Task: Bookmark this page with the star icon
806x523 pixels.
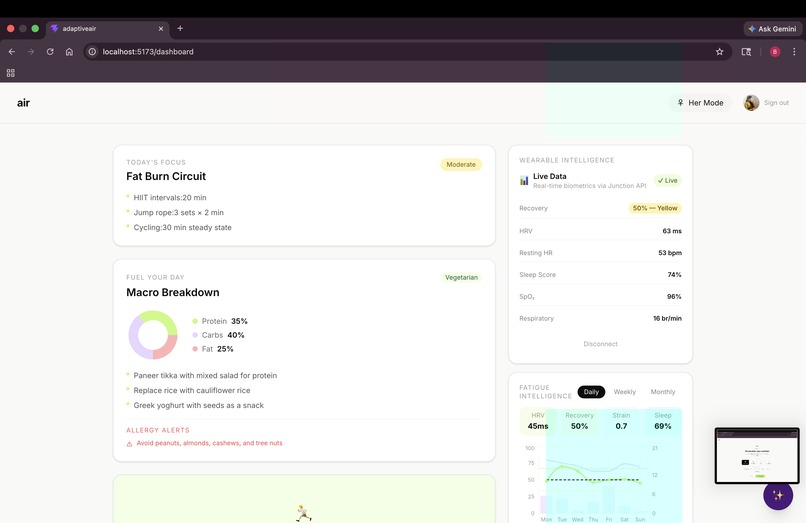Action: 719,51
